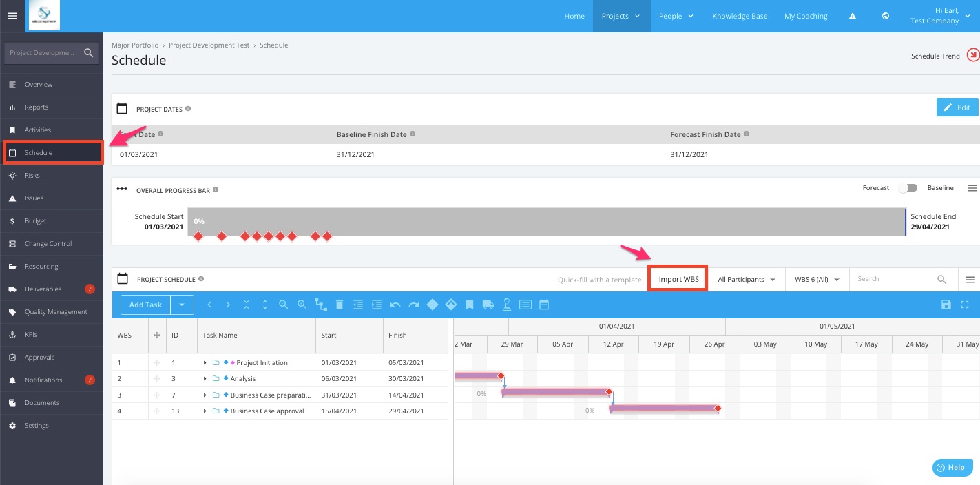980x485 pixels.
Task: Open Budget in the sidebar
Action: tap(52, 220)
